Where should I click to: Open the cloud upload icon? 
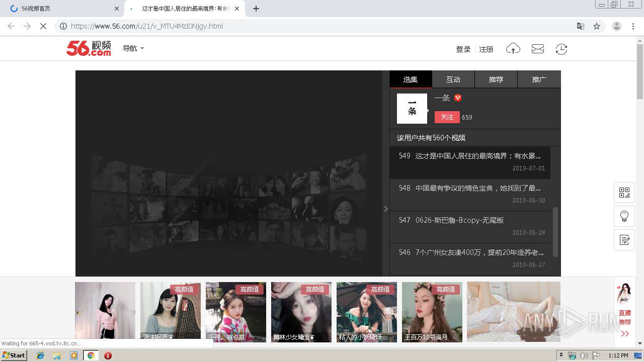click(513, 49)
